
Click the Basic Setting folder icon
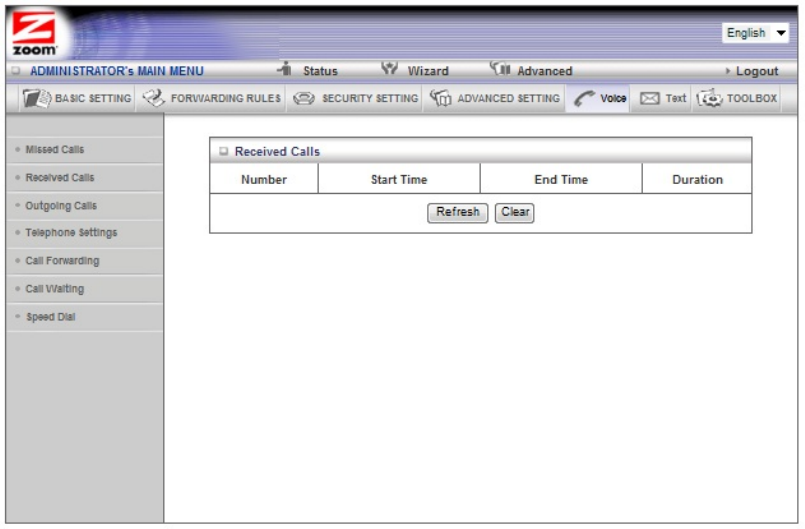36,98
